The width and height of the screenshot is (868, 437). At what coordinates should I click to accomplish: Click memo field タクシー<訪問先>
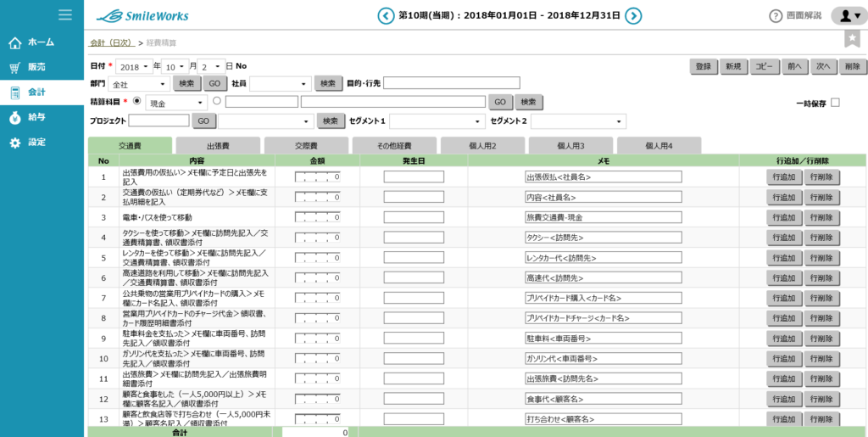tap(604, 237)
